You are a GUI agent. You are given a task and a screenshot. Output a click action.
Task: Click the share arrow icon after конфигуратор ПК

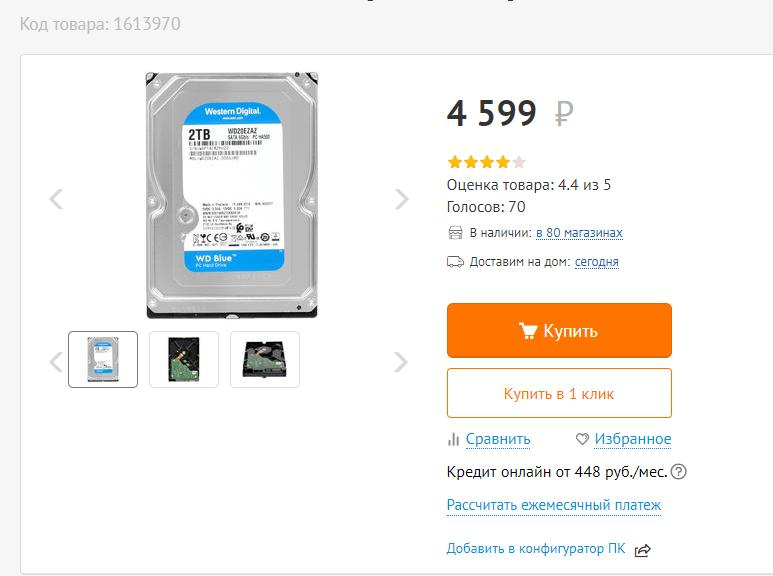642,549
